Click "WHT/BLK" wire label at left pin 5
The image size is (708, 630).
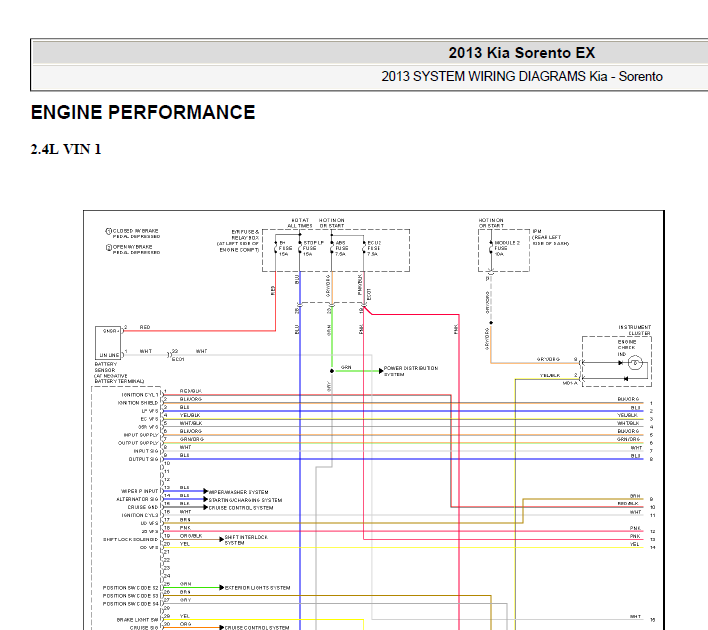[x=191, y=423]
